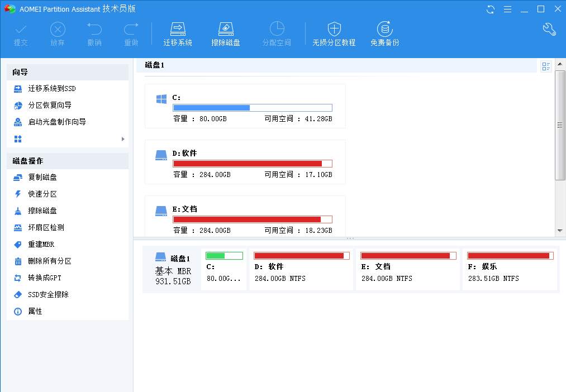Click the wrench settings icon top right
Screen dimensions: 566x392
[548, 29]
